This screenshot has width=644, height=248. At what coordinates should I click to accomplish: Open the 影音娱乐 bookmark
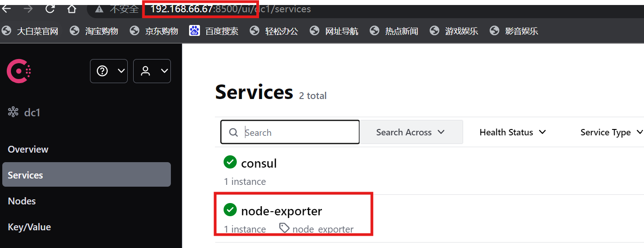pos(514,31)
